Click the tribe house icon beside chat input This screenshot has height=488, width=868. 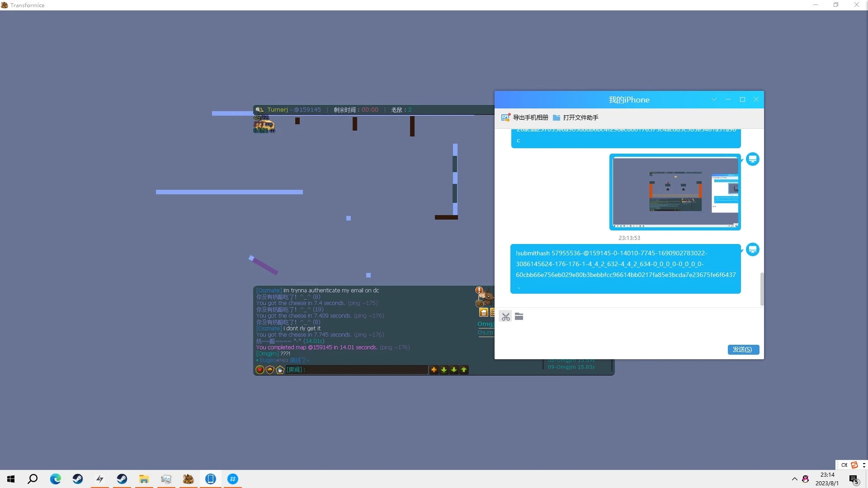click(x=280, y=370)
